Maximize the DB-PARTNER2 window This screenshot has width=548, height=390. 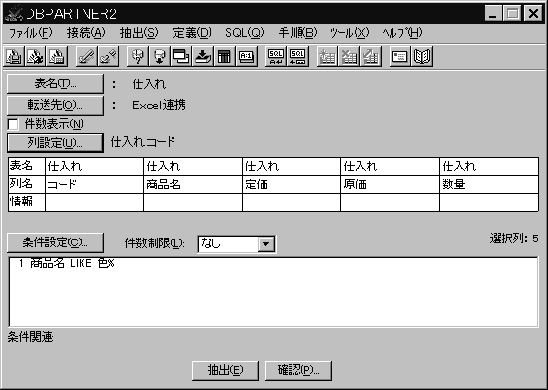point(513,14)
